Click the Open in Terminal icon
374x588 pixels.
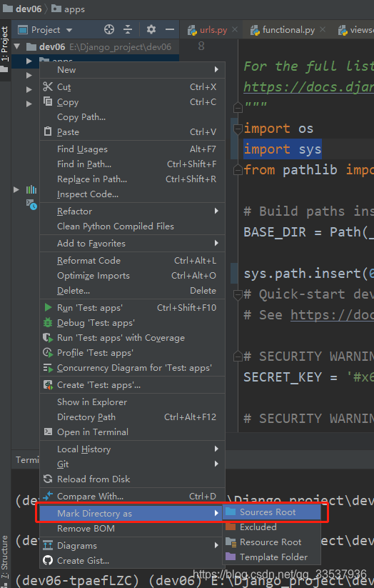[x=48, y=432]
